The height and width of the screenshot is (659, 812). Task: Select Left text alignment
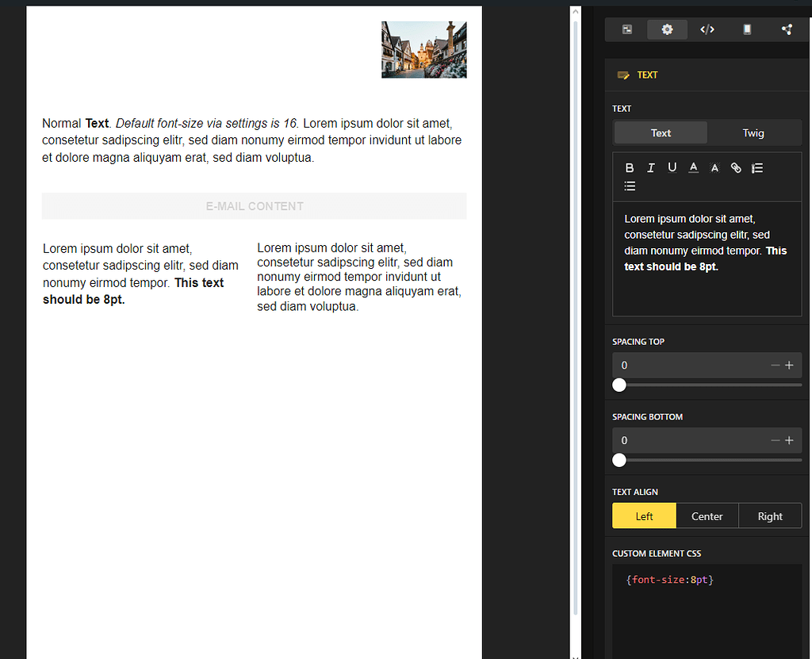point(644,515)
